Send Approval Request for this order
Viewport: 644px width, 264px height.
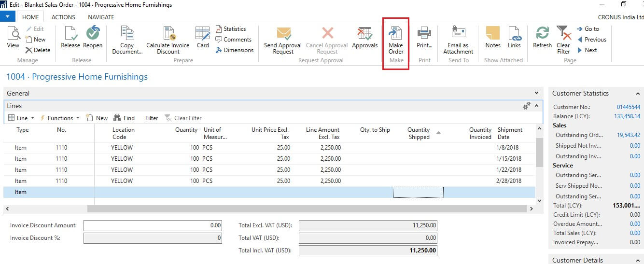tap(283, 34)
